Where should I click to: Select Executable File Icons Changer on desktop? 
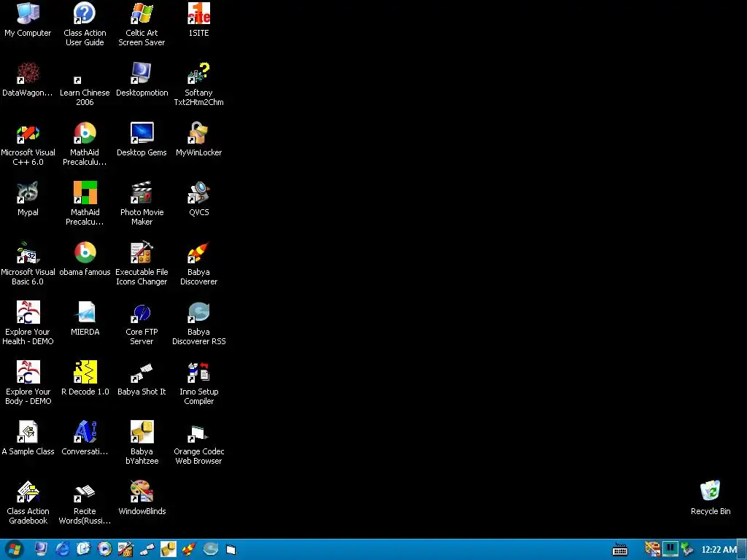pos(142,263)
